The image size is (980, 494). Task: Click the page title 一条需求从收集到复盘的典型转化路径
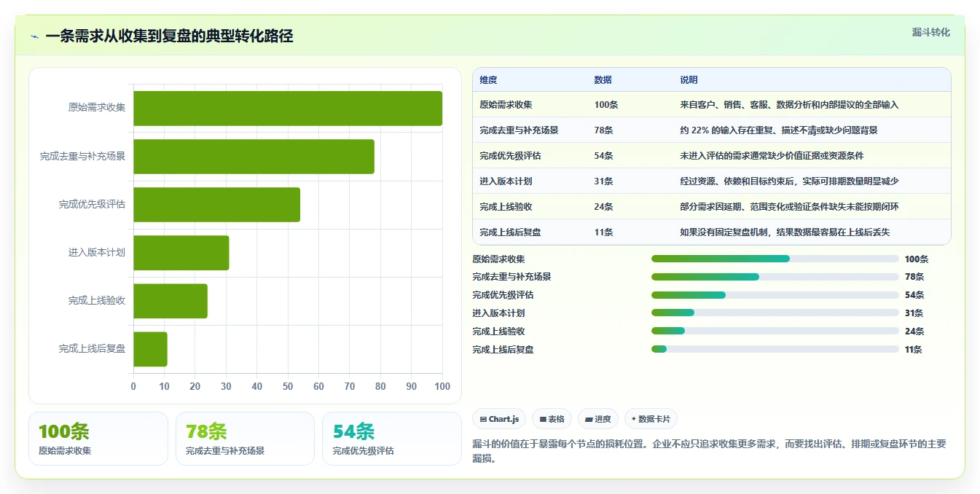pyautogui.click(x=169, y=36)
